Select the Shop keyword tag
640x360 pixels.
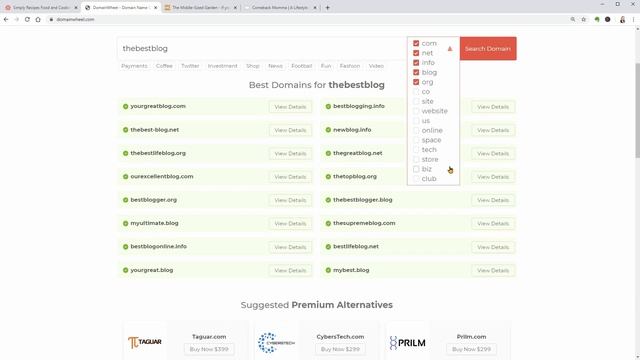pos(253,66)
